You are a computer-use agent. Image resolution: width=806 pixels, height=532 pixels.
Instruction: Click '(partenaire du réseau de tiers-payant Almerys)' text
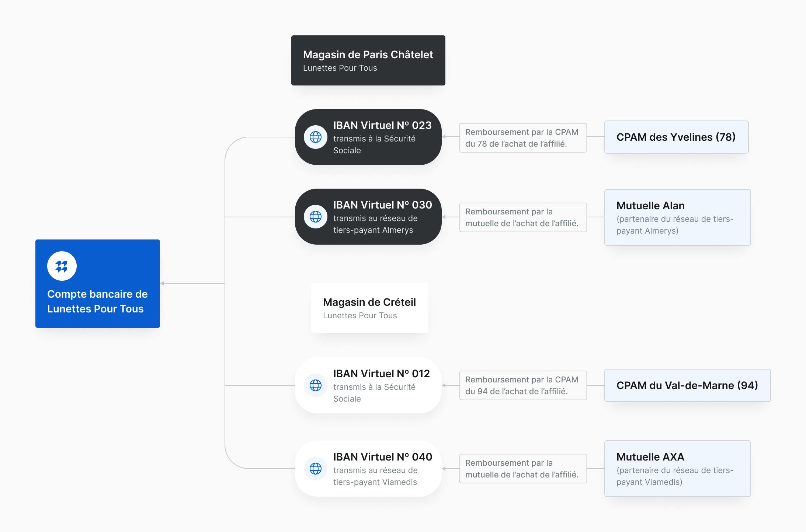[x=675, y=225]
